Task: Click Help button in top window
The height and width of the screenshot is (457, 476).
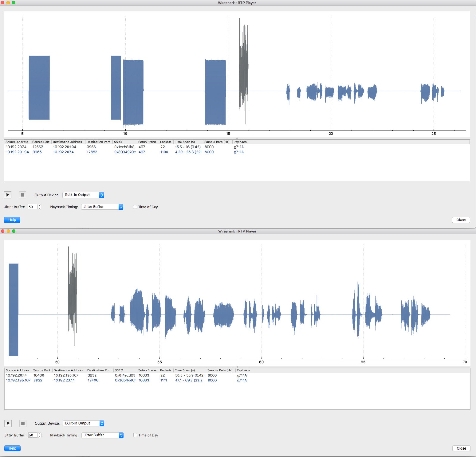Action: coord(12,220)
